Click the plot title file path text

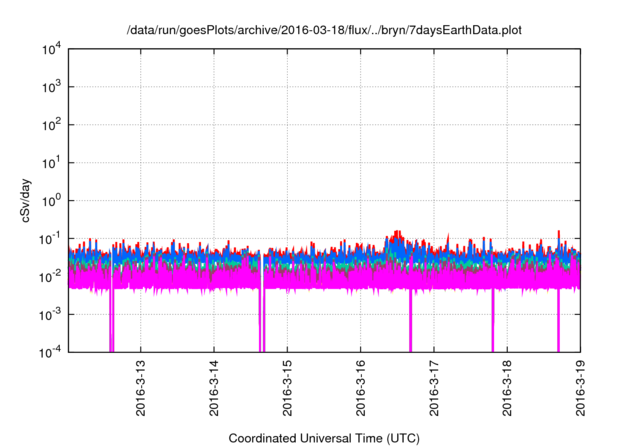click(x=323, y=31)
